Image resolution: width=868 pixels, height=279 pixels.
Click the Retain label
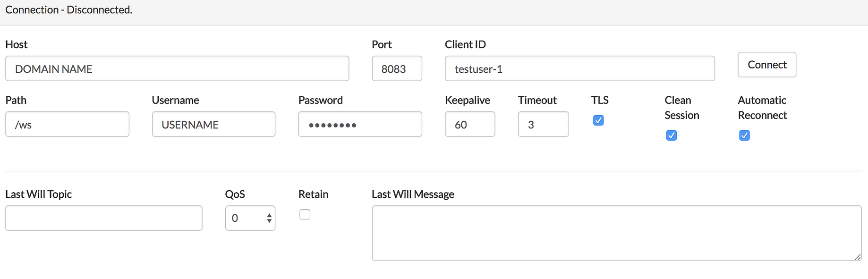click(x=313, y=194)
